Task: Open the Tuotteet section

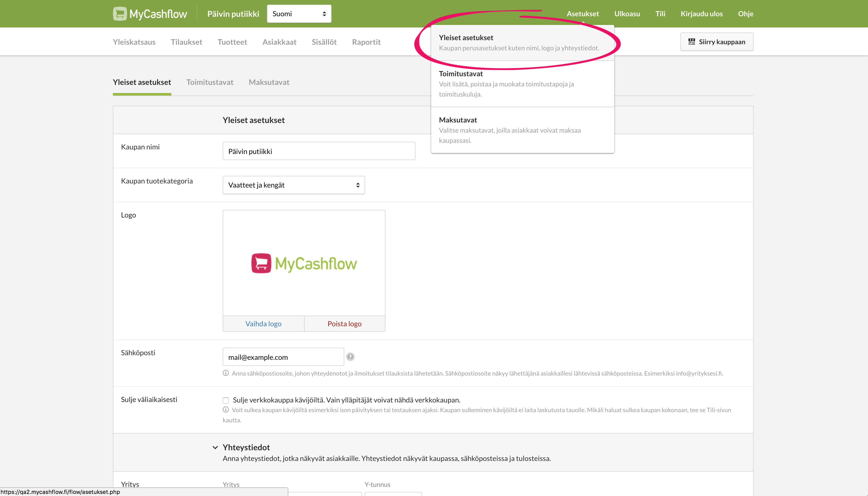Action: click(x=232, y=42)
